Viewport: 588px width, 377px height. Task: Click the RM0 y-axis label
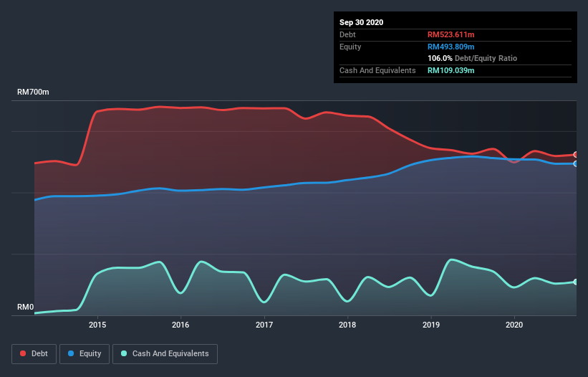[x=26, y=307]
